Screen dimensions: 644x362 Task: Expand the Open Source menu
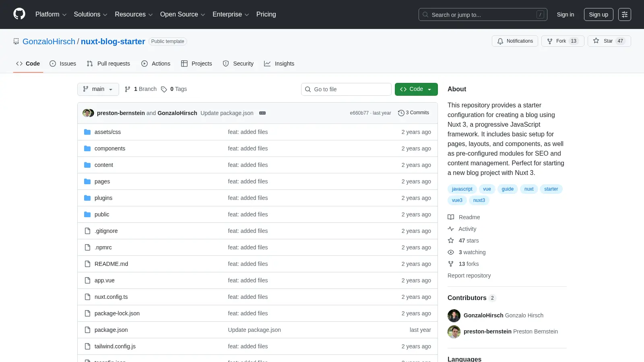coord(183,14)
